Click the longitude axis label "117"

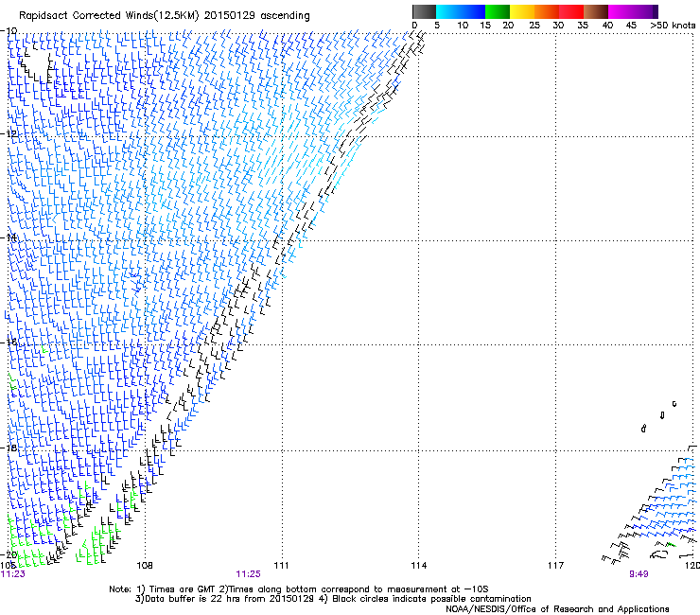point(556,566)
